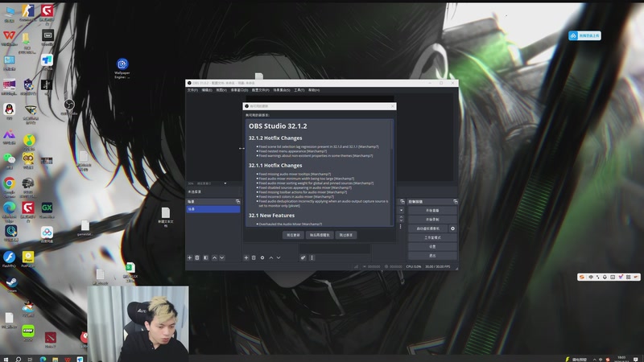The image size is (644, 362).
Task: Open Settings (设置) in Controls panel
Action: click(432, 247)
